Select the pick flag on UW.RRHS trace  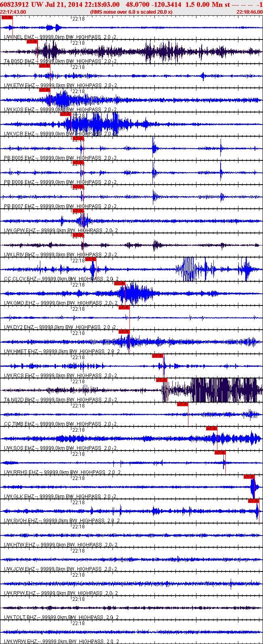220,453
